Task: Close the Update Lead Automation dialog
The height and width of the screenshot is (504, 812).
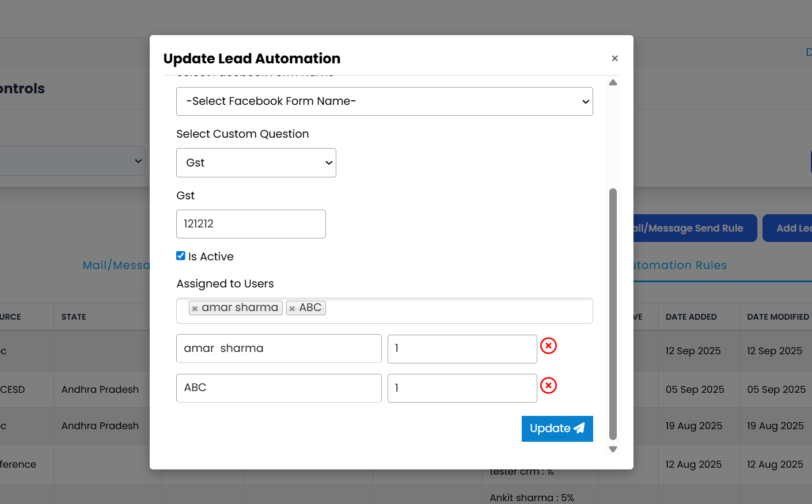Action: tap(614, 58)
